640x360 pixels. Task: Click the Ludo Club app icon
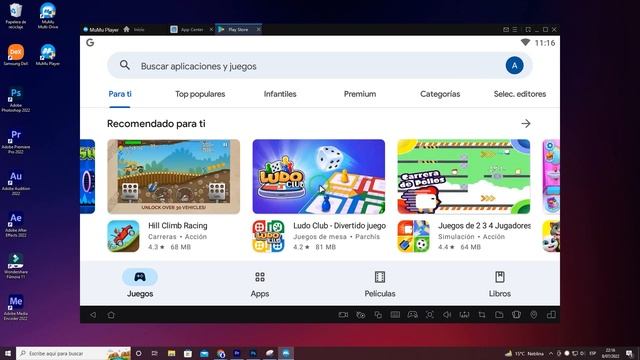click(268, 236)
